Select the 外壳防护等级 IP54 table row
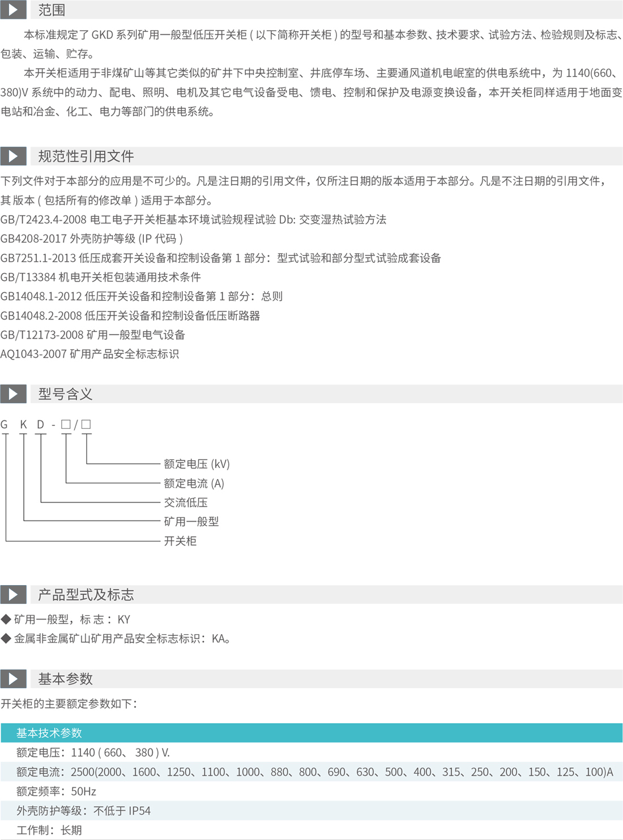623x840 pixels. point(84,811)
